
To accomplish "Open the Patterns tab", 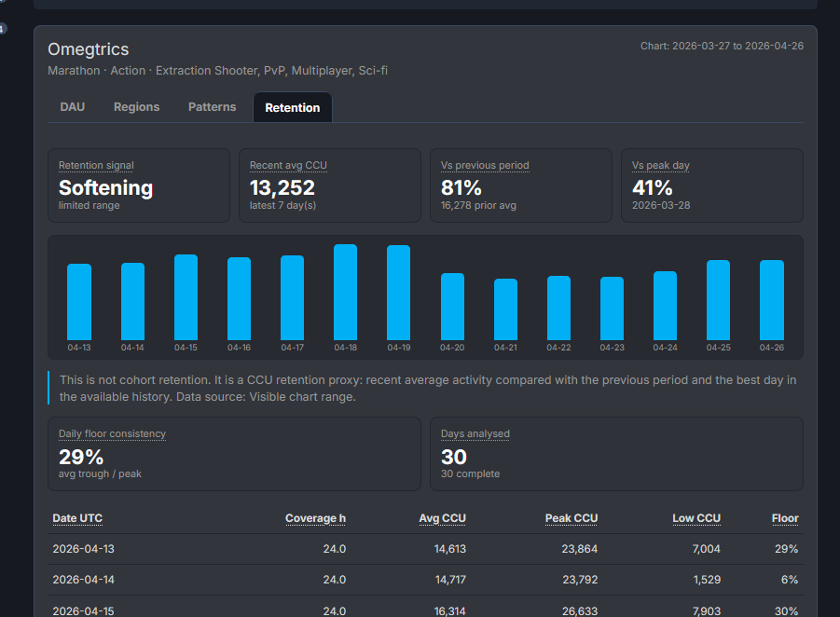I will [213, 107].
